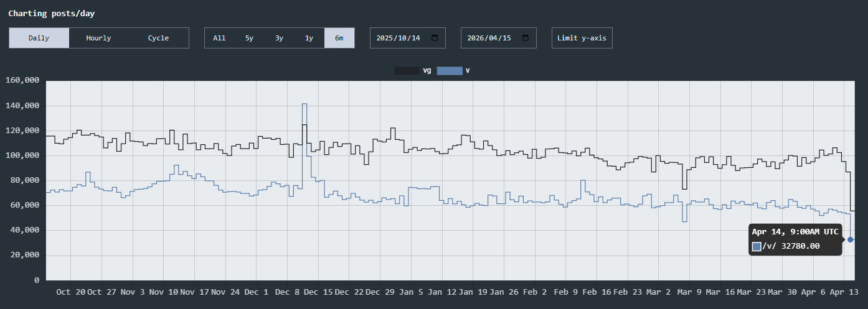Select the 5y time range
Viewport: 868px width, 309px height.
249,38
